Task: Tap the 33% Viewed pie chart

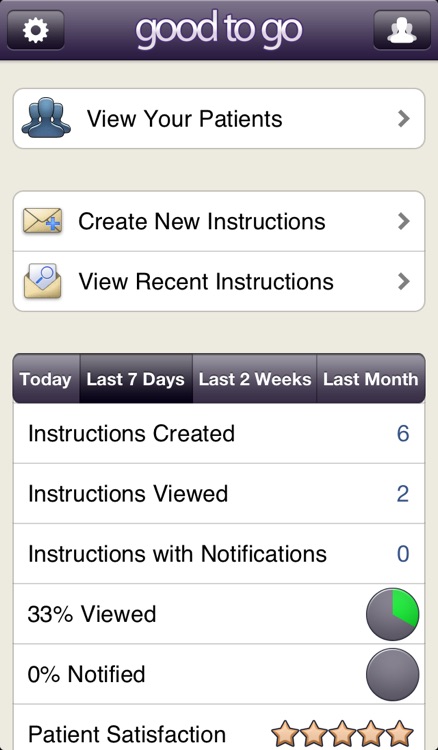Action: pyautogui.click(x=393, y=614)
